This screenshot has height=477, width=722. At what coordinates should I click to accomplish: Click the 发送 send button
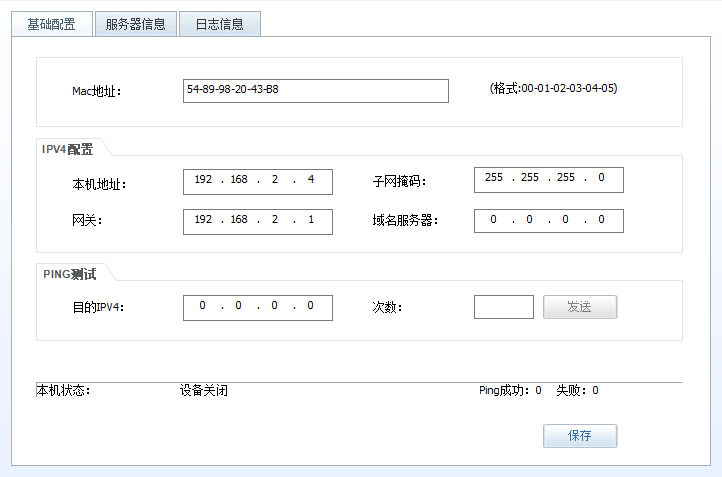pyautogui.click(x=580, y=307)
